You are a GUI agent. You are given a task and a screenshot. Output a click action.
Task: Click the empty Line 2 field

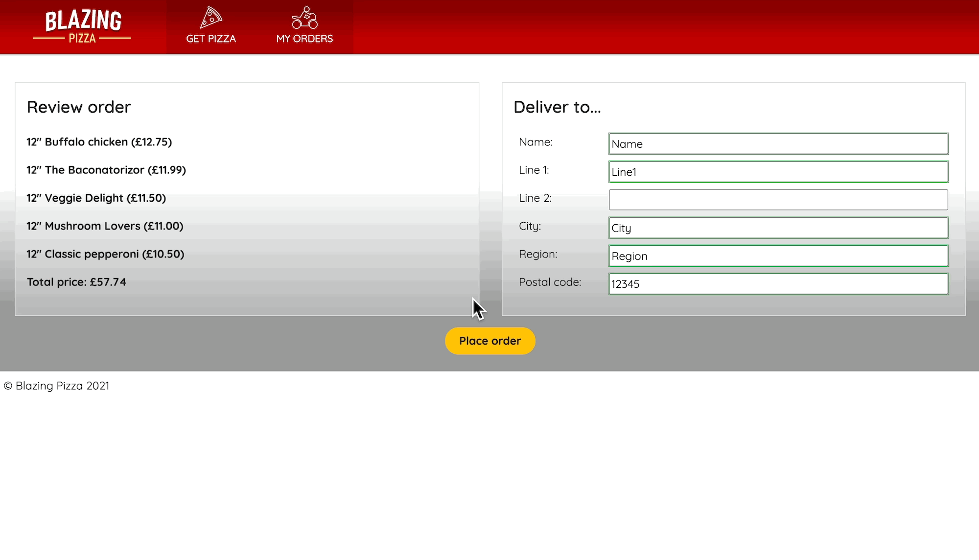click(x=778, y=199)
